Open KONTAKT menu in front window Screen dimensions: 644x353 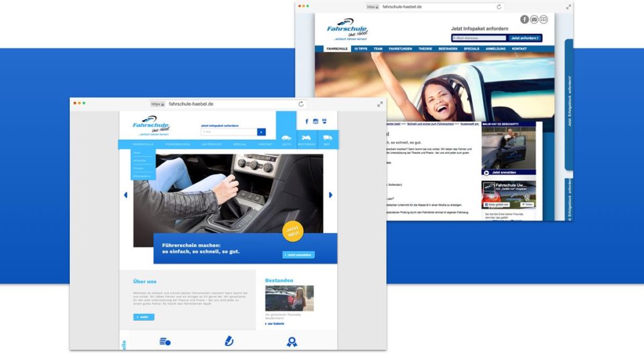click(x=265, y=144)
